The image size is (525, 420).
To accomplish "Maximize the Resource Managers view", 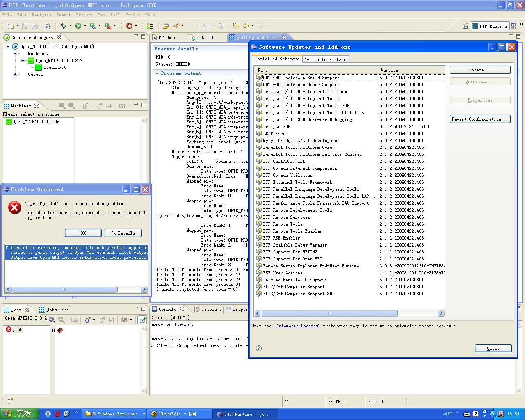I will tap(143, 36).
